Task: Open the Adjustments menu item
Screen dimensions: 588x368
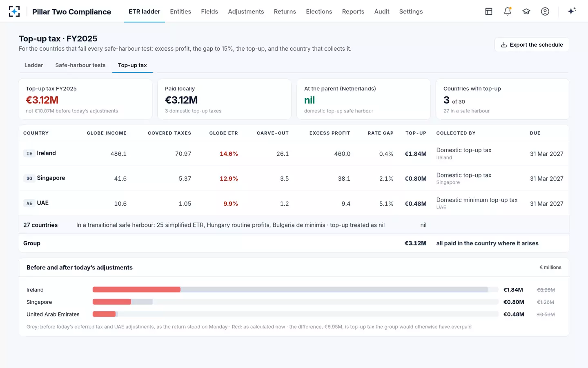Action: (246, 11)
